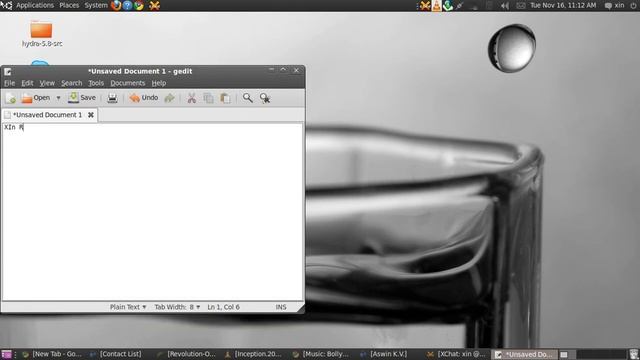Open the File menu
The height and width of the screenshot is (360, 640).
coord(9,83)
